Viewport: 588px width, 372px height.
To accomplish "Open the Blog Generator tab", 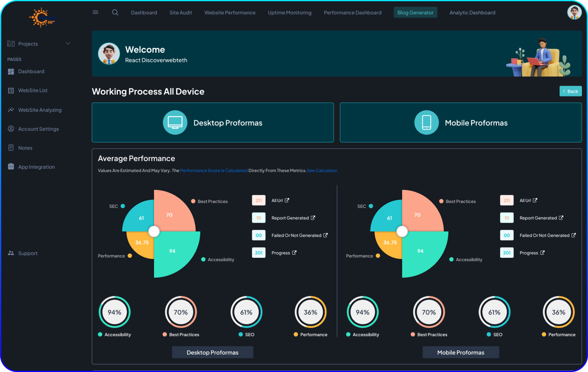I will (415, 12).
